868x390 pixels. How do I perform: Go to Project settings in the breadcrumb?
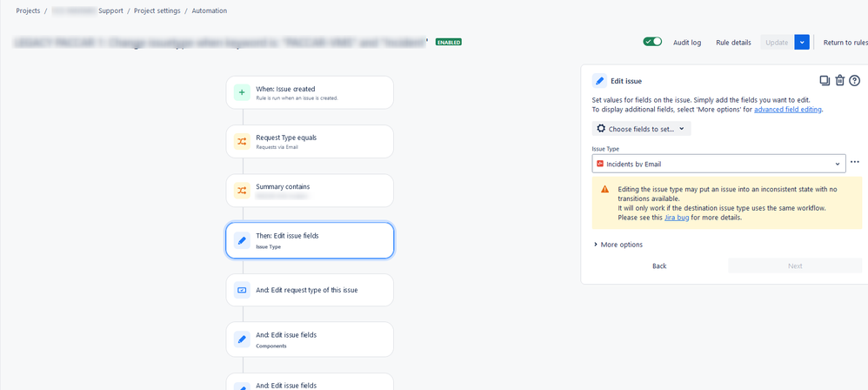157,11
